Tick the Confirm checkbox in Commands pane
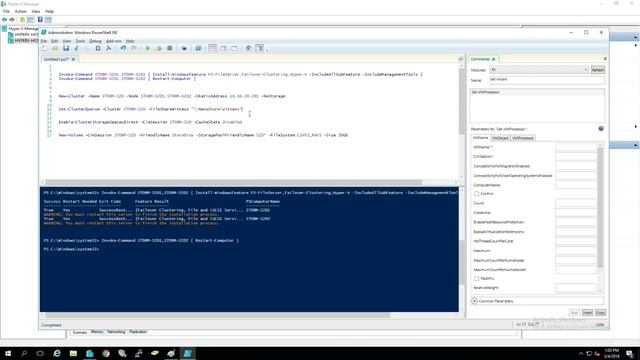 tap(476, 194)
